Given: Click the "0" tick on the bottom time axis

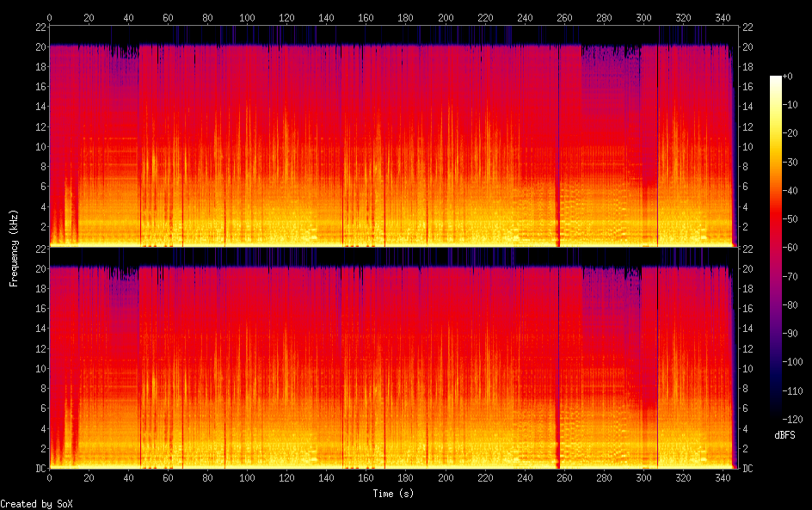Looking at the screenshot, I should pyautogui.click(x=49, y=479).
